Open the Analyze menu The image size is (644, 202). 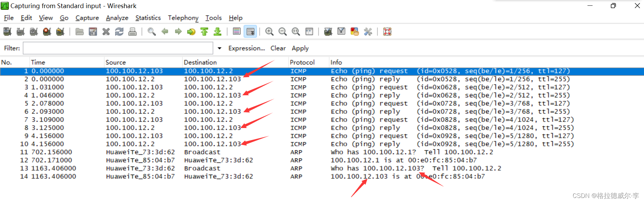(117, 18)
